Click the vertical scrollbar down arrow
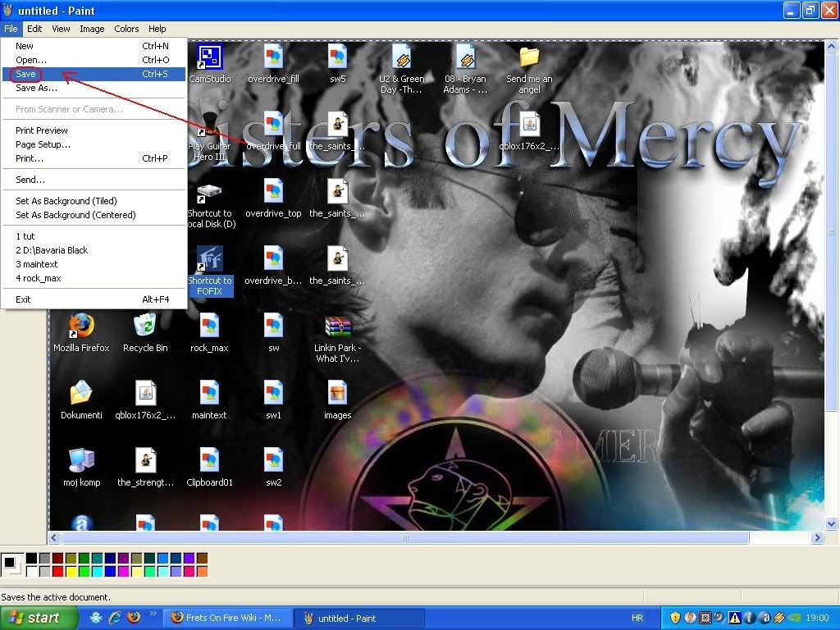The width and height of the screenshot is (840, 630). (832, 523)
